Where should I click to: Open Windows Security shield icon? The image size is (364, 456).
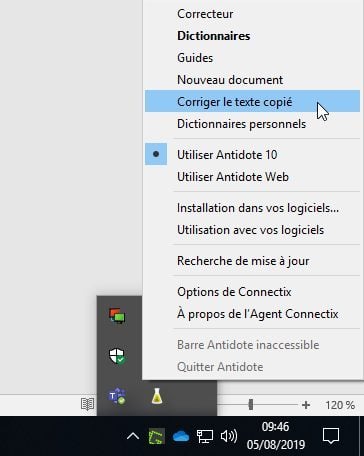(117, 356)
